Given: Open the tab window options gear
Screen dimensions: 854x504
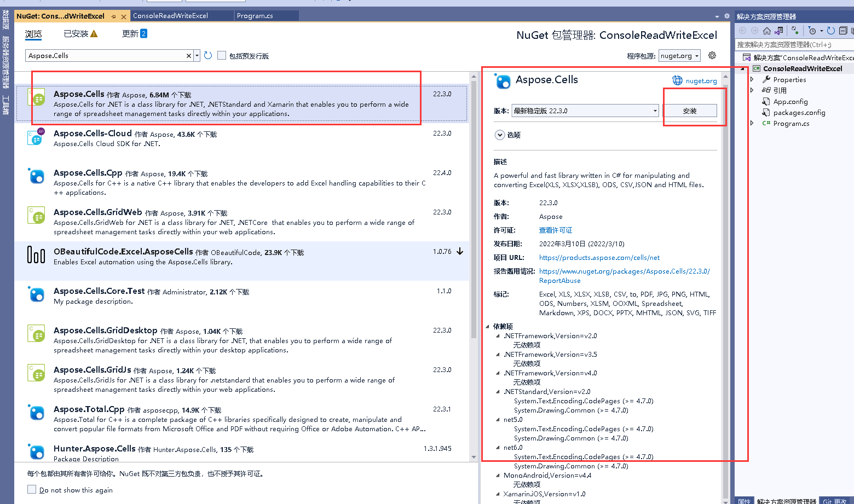Looking at the screenshot, I should [727, 16].
